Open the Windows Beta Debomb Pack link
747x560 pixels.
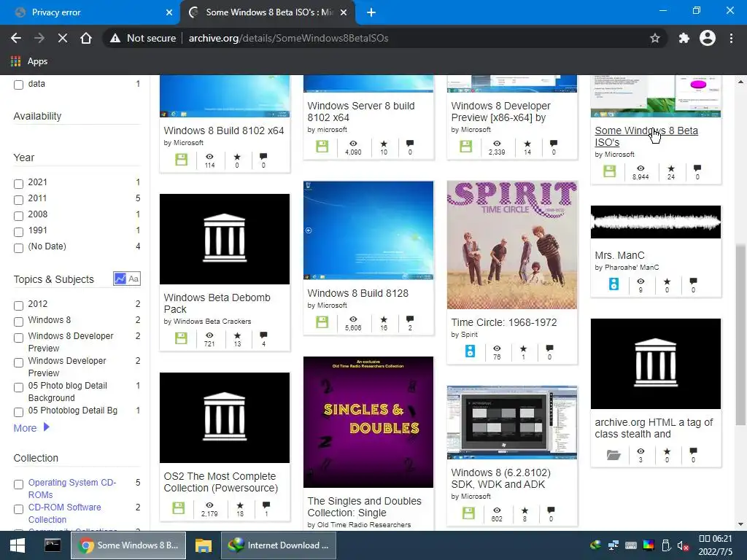(x=217, y=303)
